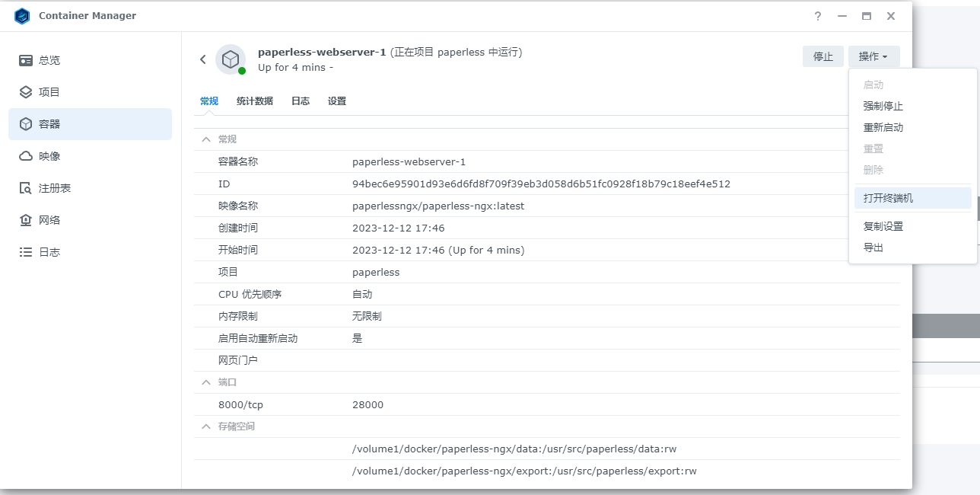Switch to the 统计数据 (Statistics) tab

click(x=255, y=100)
